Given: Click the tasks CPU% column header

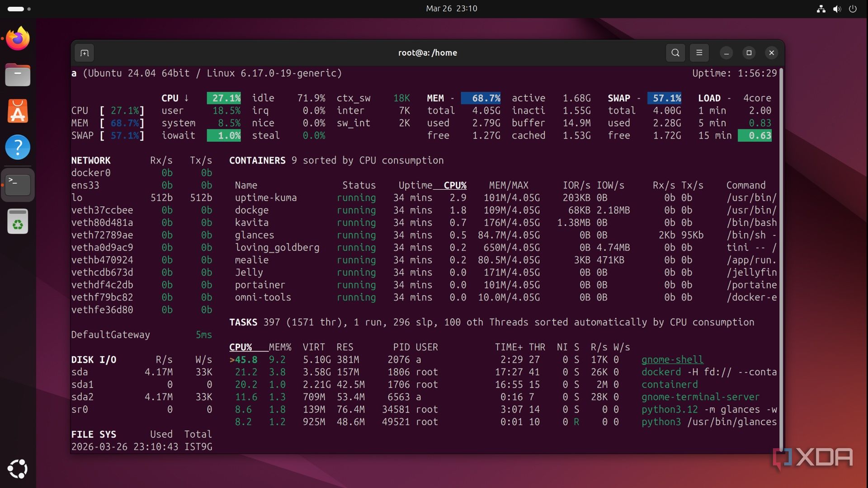Looking at the screenshot, I should point(241,347).
